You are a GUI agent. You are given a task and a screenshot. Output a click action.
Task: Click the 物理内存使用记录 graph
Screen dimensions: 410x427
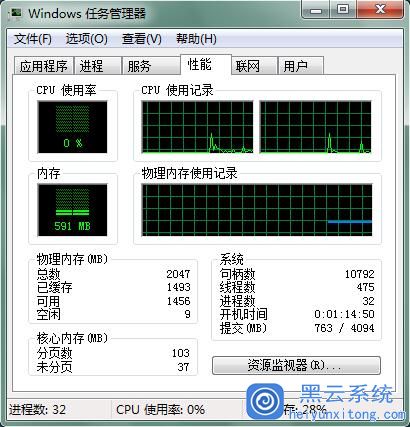(257, 210)
